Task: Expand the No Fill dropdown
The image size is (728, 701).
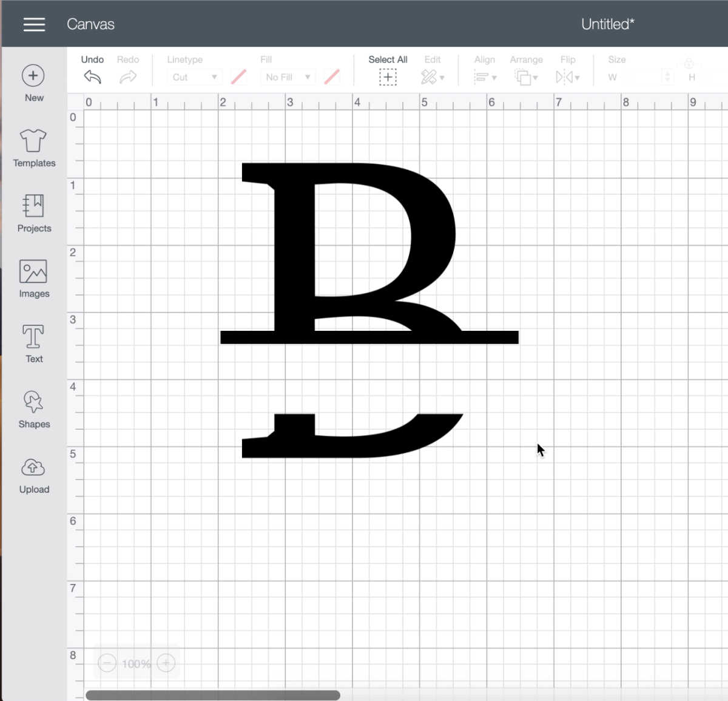Action: (288, 77)
